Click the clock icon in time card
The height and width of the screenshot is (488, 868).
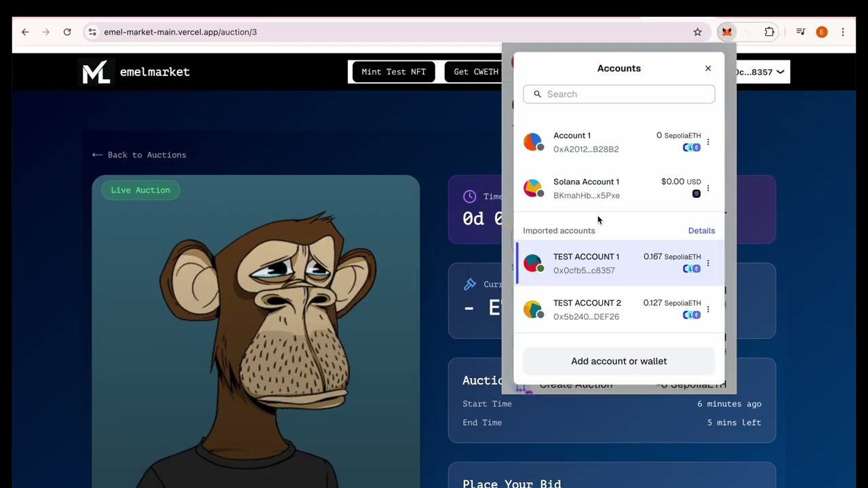[469, 197]
